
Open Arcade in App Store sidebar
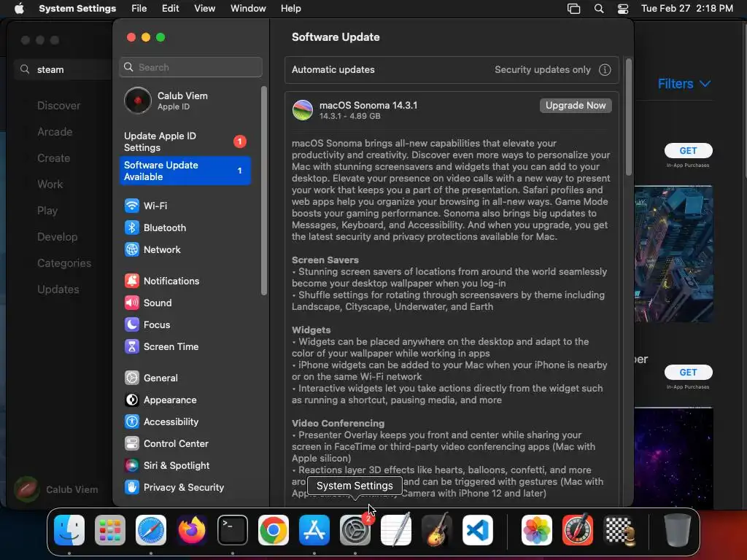point(55,132)
